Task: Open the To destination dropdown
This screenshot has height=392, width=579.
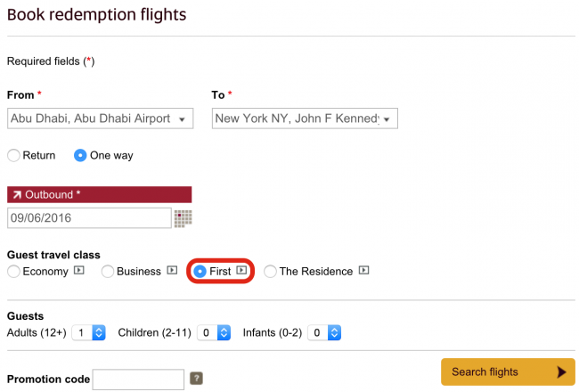Action: point(305,118)
